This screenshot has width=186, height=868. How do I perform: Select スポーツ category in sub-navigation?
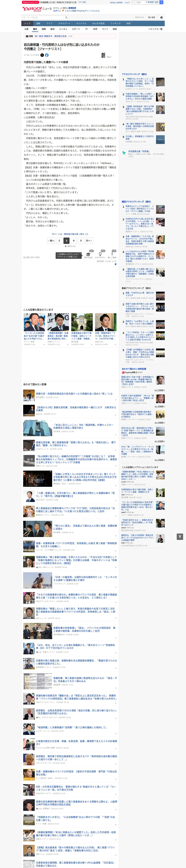click(76, 29)
